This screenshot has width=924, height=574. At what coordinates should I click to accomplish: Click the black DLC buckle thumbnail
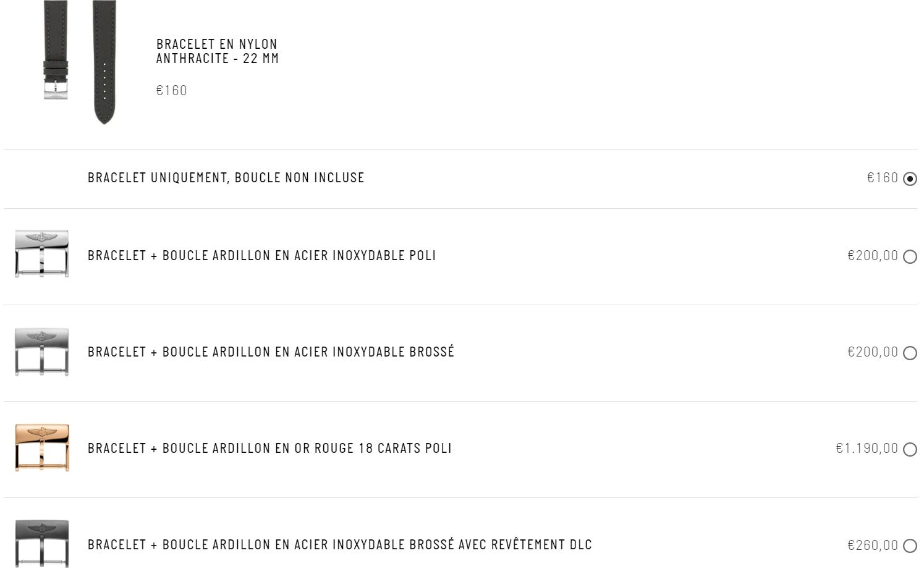(42, 544)
